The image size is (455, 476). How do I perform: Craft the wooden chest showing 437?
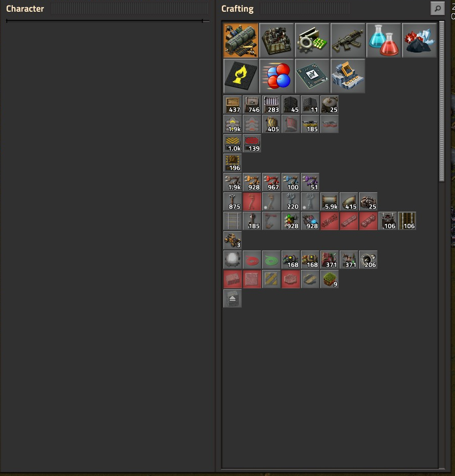(233, 105)
